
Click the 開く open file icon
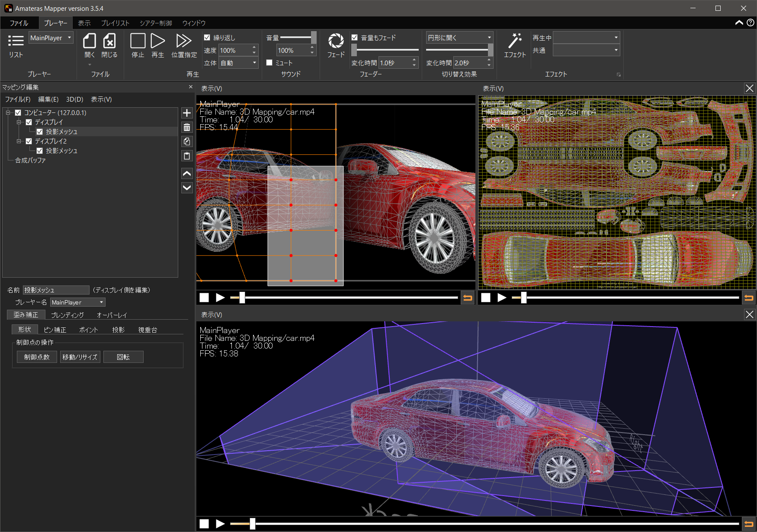tap(90, 41)
